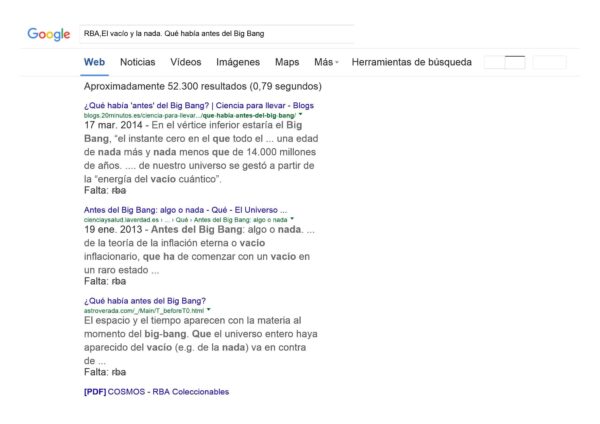600x424 pixels.
Task: Open result 'Antes del Big Bang: algo o nada'
Action: click(185, 210)
